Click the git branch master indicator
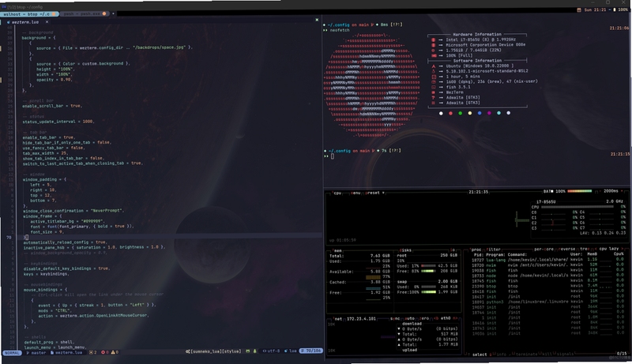 pos(36,352)
